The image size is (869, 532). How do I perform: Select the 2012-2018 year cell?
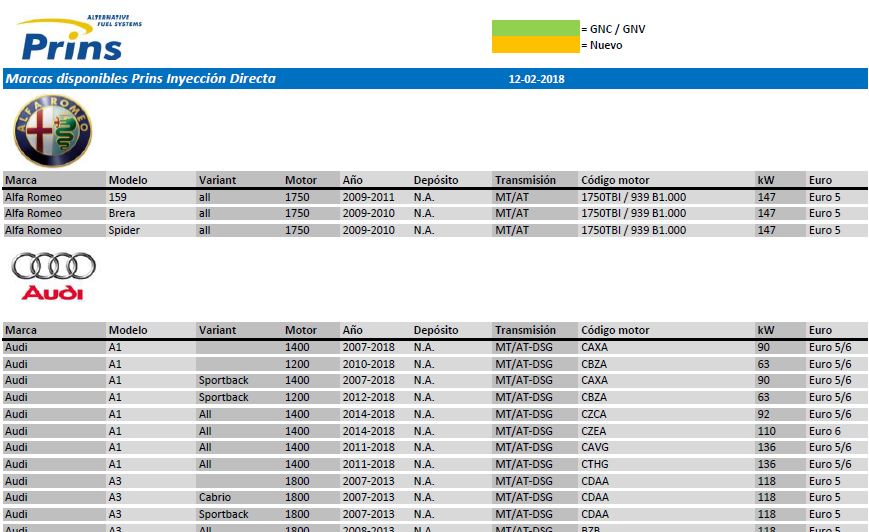[369, 397]
